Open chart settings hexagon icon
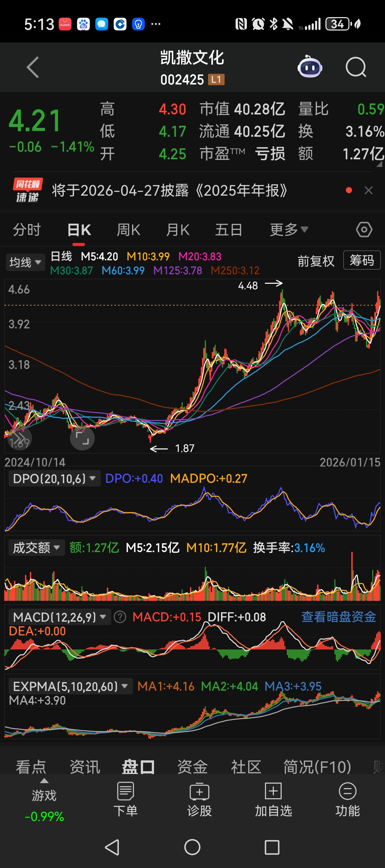Image resolution: width=385 pixels, height=868 pixels. [364, 230]
